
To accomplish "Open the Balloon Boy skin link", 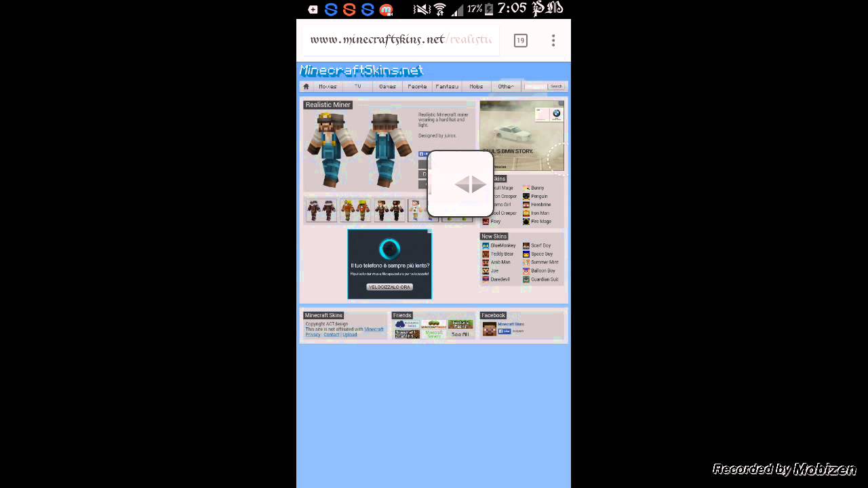I will coord(543,271).
